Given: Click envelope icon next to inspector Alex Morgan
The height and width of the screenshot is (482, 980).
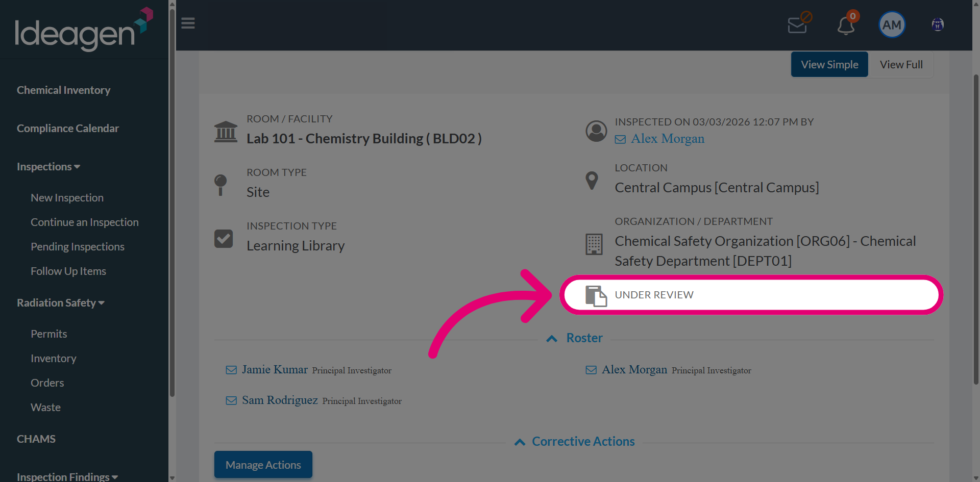Looking at the screenshot, I should click(620, 140).
